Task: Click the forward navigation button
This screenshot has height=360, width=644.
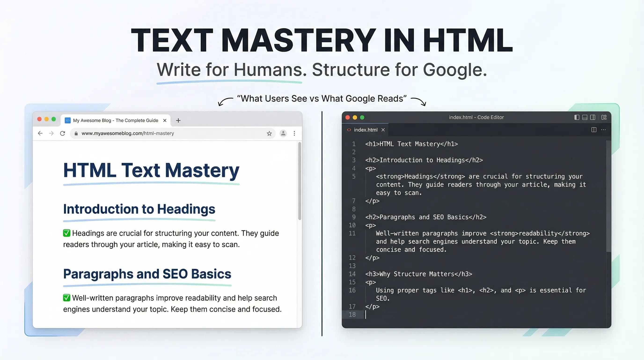Action: tap(51, 133)
